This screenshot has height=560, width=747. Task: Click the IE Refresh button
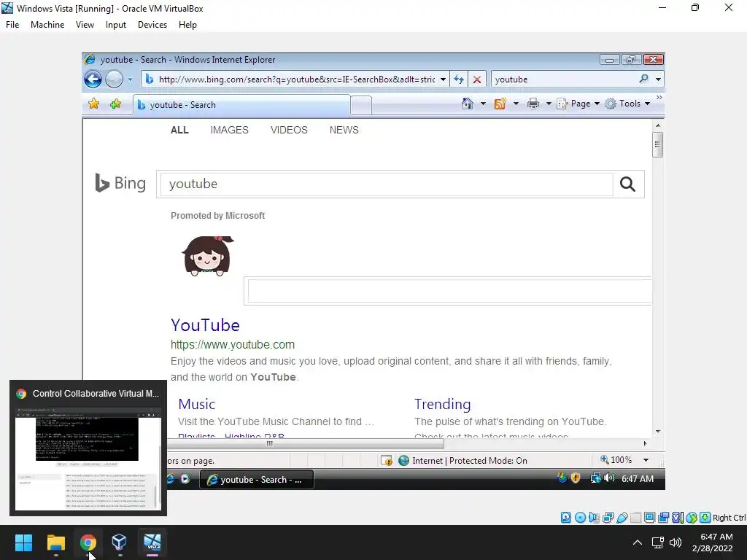click(459, 79)
